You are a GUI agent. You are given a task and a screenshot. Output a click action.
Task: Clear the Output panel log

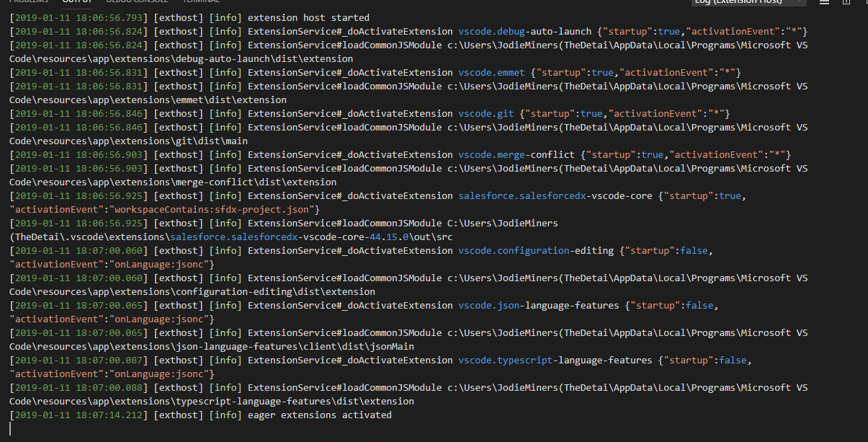point(824,2)
